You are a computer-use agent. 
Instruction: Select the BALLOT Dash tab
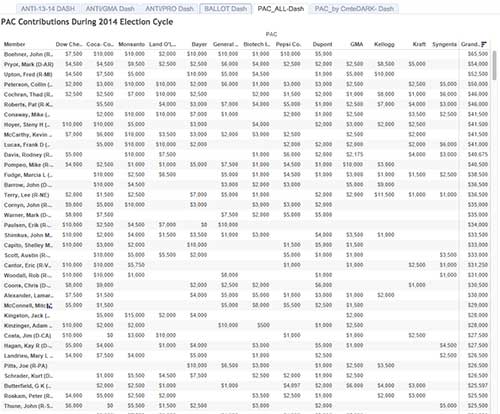point(226,9)
